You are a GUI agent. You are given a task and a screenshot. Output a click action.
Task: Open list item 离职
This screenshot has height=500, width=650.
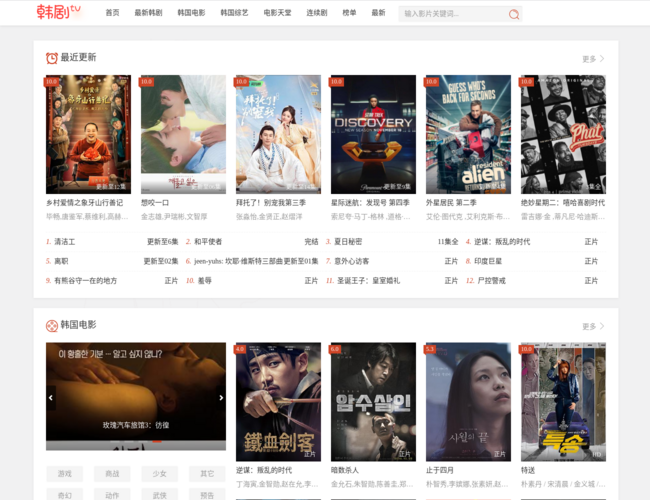click(61, 261)
